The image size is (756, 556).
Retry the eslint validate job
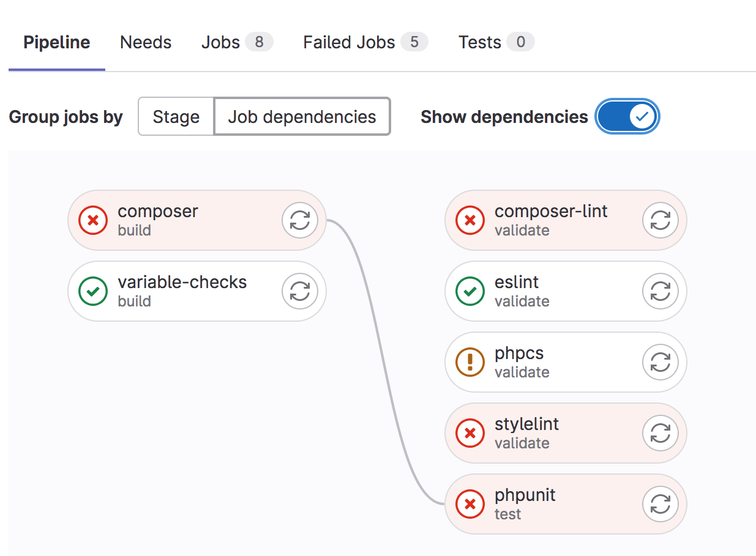(661, 291)
